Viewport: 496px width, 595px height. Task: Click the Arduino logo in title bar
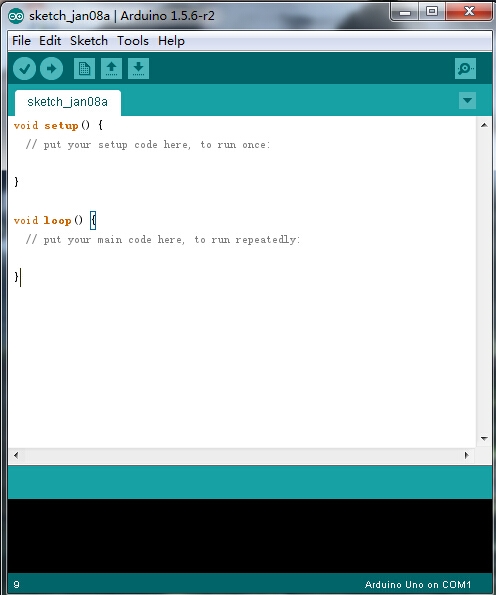click(x=16, y=16)
